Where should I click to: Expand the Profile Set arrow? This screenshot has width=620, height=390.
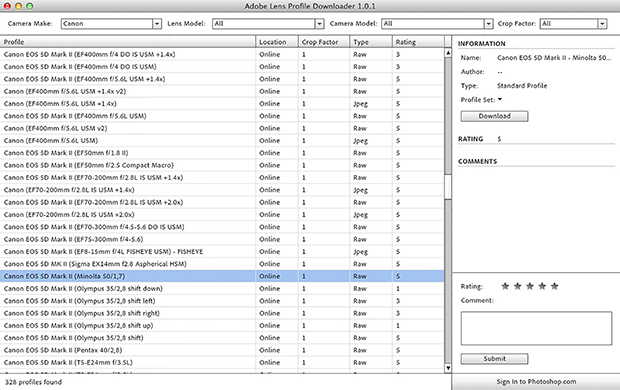point(500,99)
